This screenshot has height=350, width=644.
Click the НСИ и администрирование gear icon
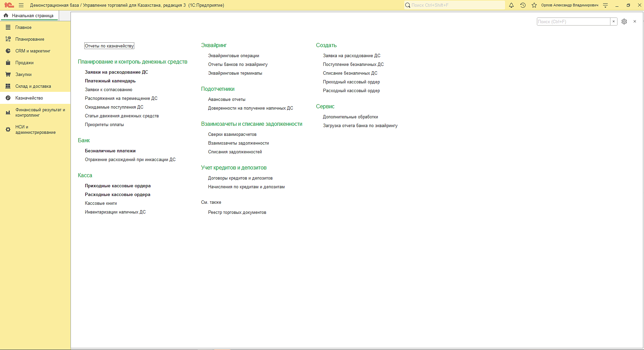click(8, 129)
